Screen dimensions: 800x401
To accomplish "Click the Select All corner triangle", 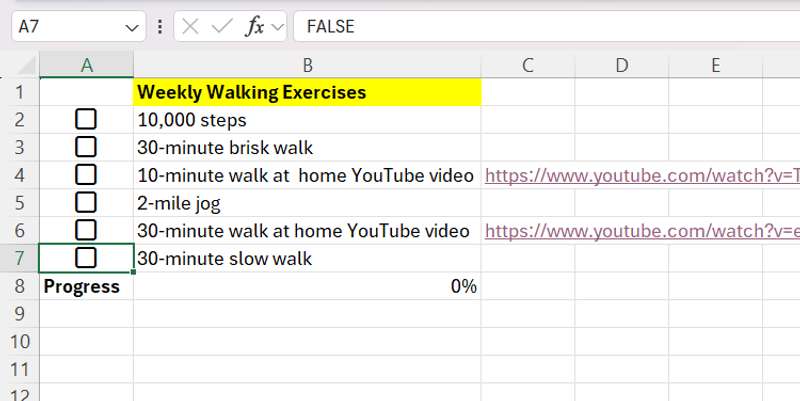I will coord(28,66).
